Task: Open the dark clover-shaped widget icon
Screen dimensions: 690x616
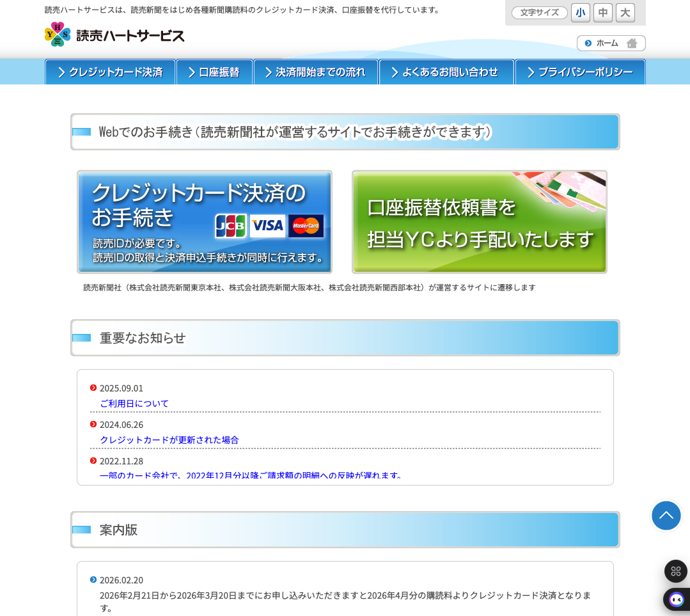Action: [676, 571]
